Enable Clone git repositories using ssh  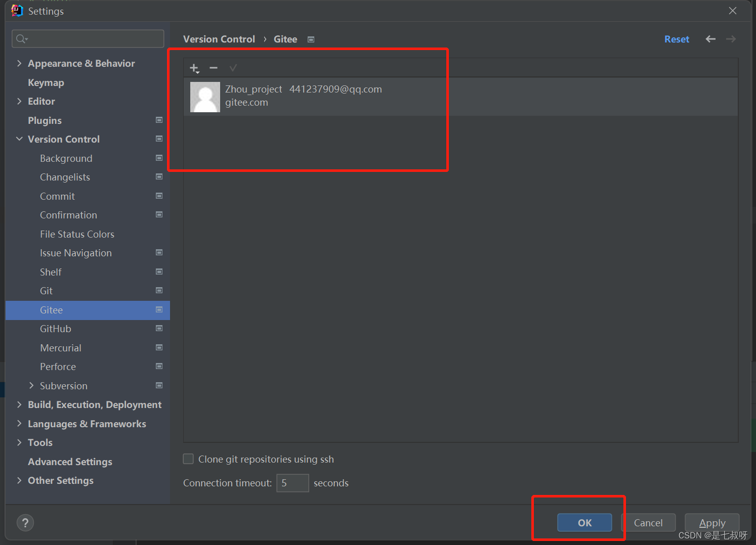tap(188, 459)
